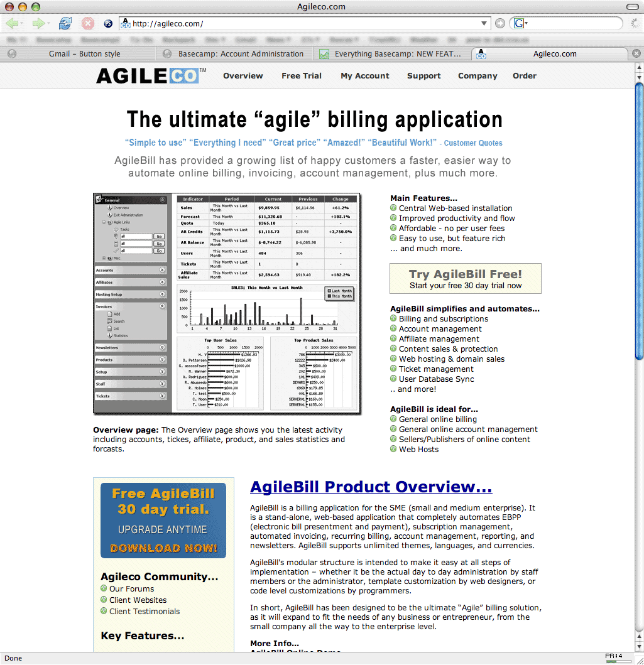Click the Reload page icon
644x665 pixels.
65,23
